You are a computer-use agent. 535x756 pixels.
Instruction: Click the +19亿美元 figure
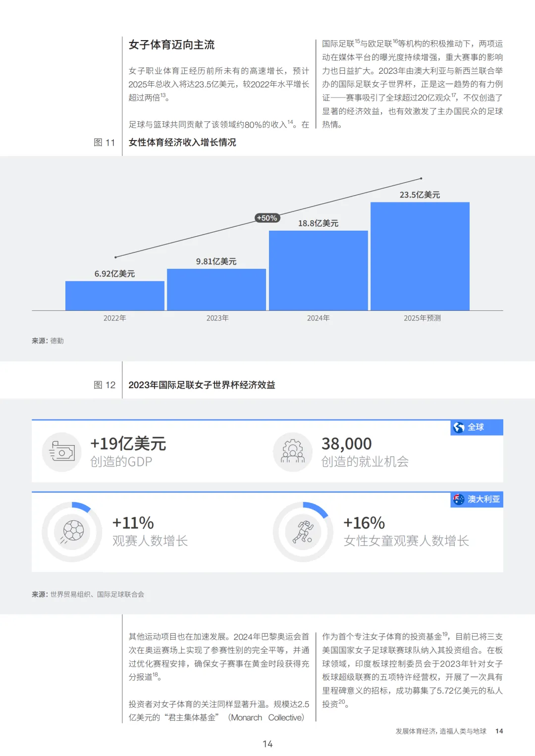pyautogui.click(x=128, y=444)
